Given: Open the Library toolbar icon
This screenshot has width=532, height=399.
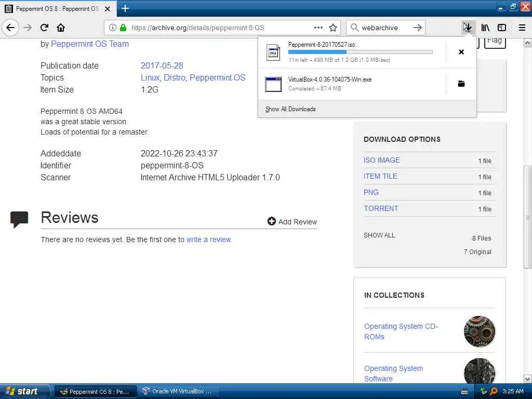Looking at the screenshot, I should [485, 28].
